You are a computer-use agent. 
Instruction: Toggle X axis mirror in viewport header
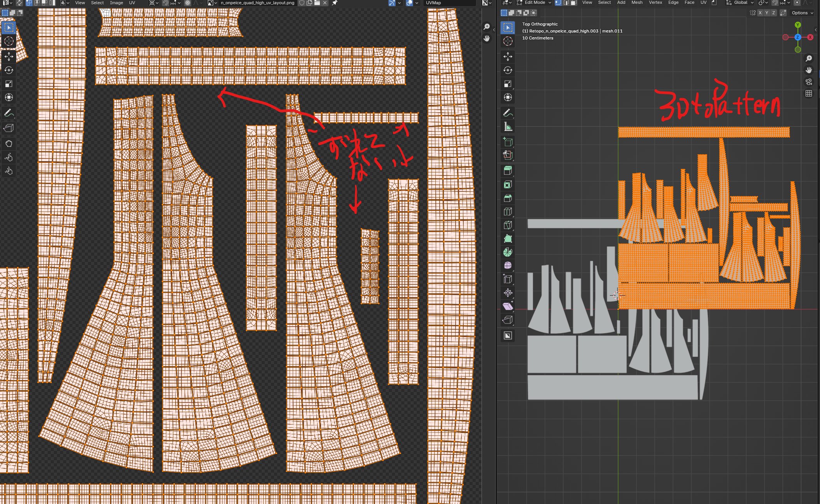[760, 13]
